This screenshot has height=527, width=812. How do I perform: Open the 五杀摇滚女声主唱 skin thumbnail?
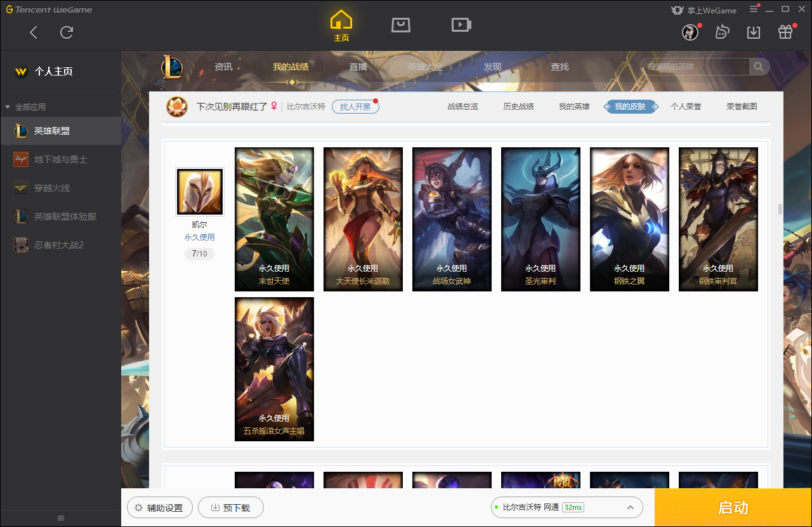[x=274, y=369]
